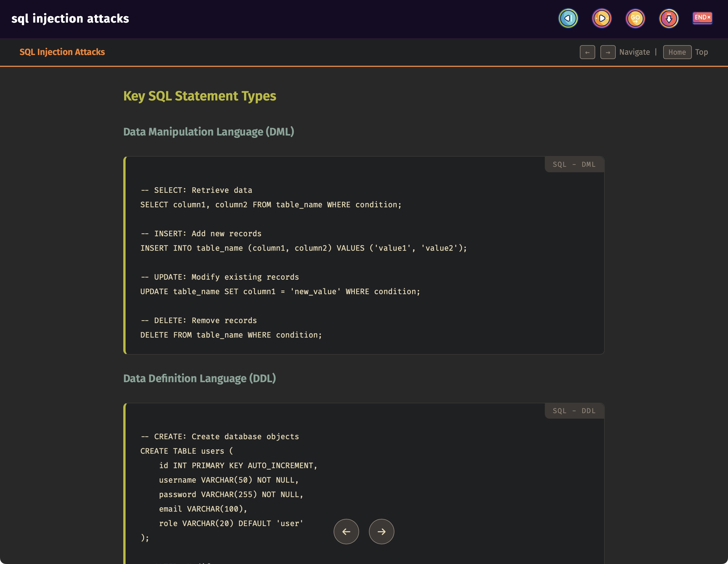Click the Top label in navbar
Viewport: 728px width, 564px height.
(701, 52)
